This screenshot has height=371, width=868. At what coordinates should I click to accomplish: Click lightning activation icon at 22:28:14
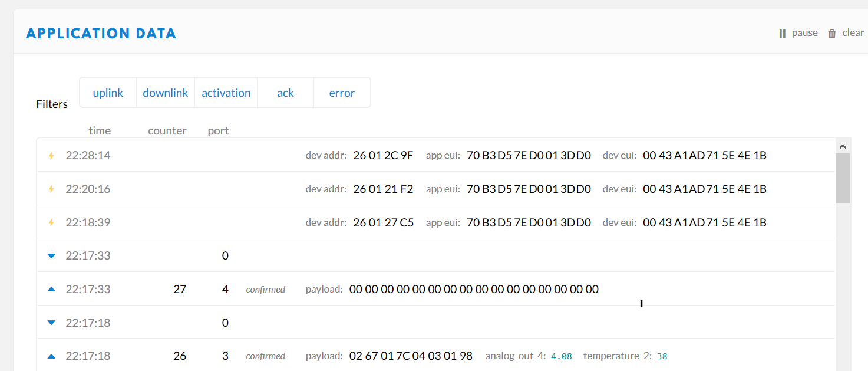[x=51, y=156]
